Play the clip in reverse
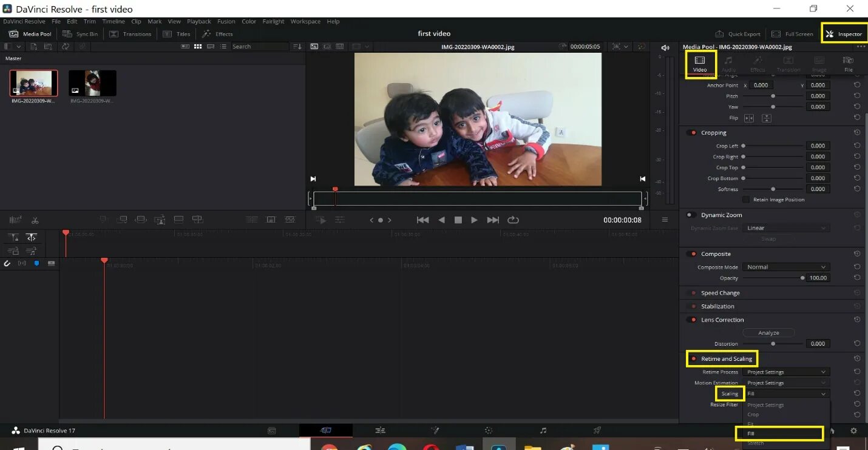The height and width of the screenshot is (450, 868). (441, 220)
